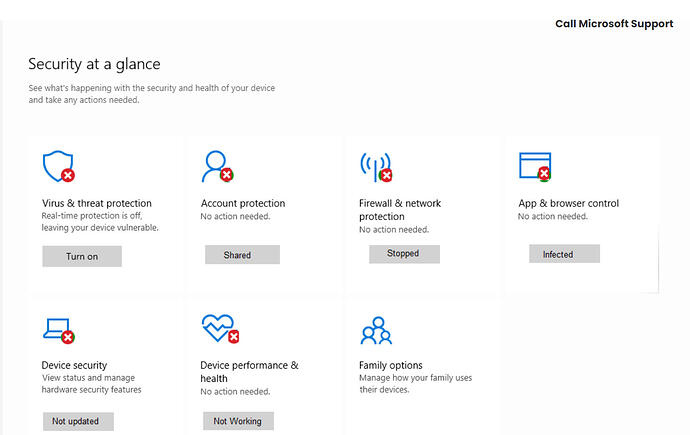Viewport: 690px width, 435px height.
Task: Click 'No action needed.' under Firewall & network protection
Action: tap(394, 230)
